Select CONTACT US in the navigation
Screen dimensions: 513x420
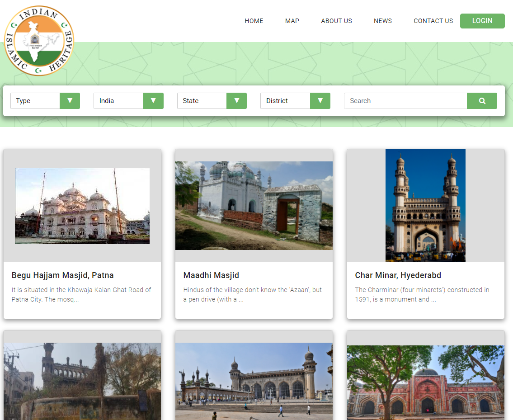(x=433, y=21)
